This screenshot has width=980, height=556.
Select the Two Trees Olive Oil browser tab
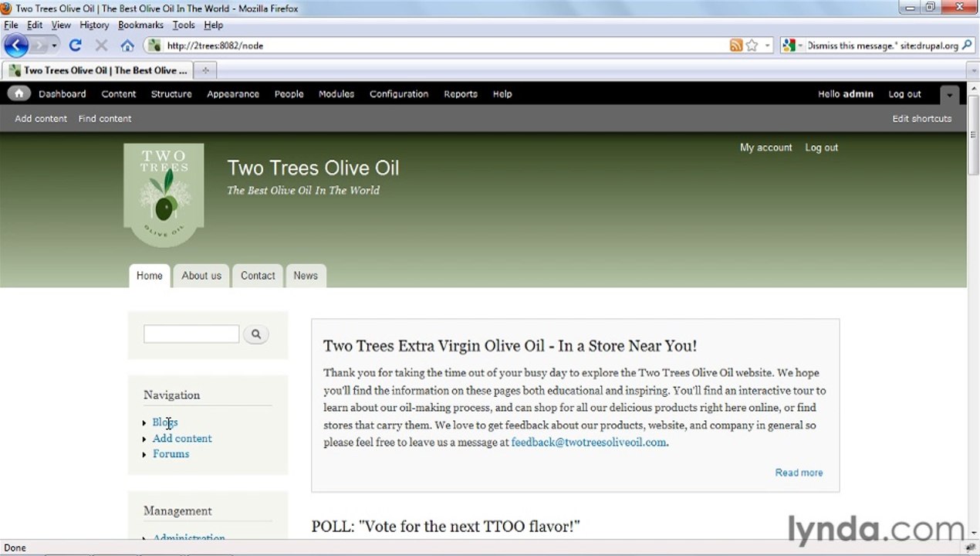coord(98,70)
